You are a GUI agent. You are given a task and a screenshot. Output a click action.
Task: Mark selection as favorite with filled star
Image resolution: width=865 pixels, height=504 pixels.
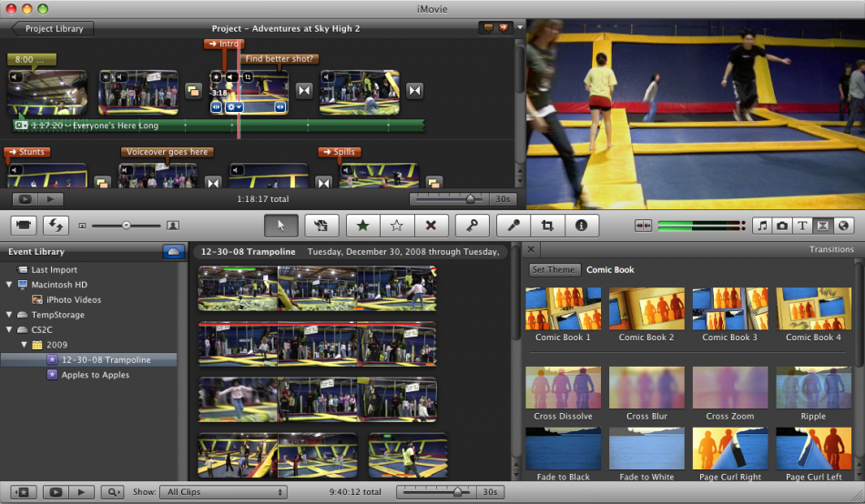click(363, 225)
